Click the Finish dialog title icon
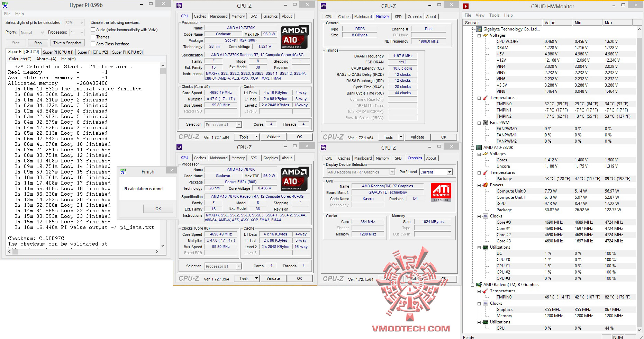 123,171
